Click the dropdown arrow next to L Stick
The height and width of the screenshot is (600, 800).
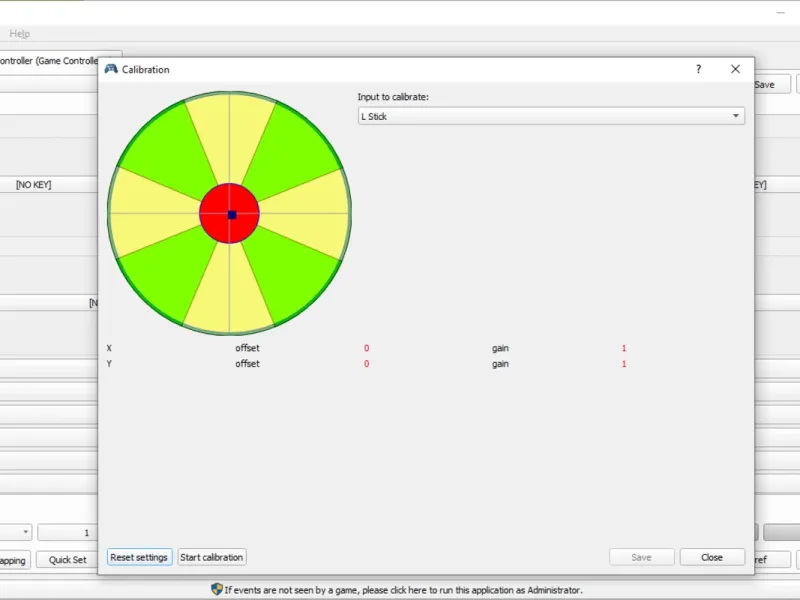[x=735, y=116]
